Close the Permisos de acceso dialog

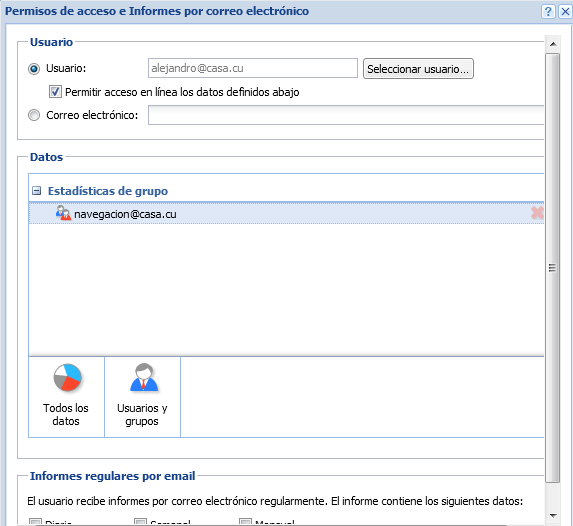click(x=565, y=12)
